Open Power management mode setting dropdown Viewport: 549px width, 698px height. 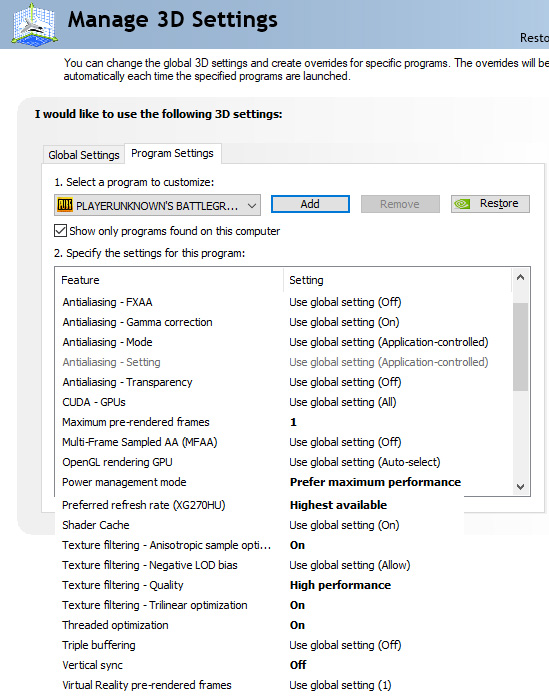coord(375,482)
